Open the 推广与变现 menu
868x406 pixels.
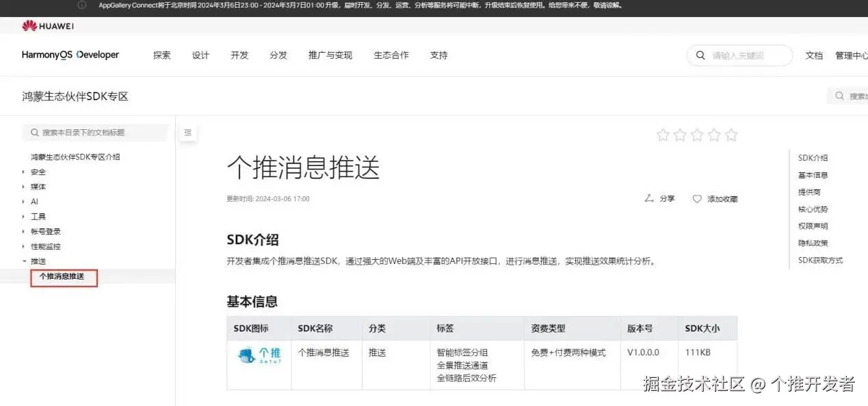pyautogui.click(x=330, y=55)
